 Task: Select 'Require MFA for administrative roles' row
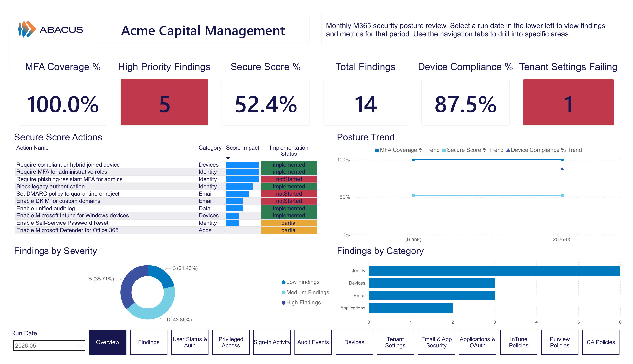click(165, 172)
